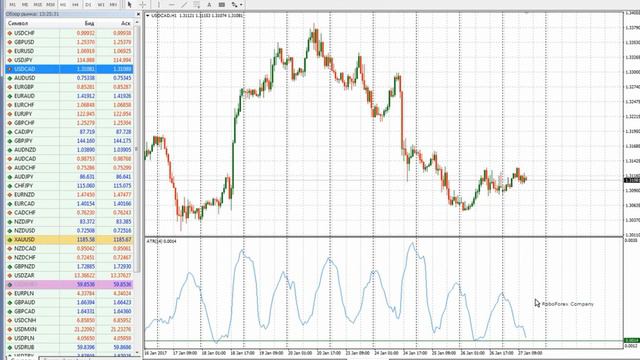Click the USDMXN diamond icon

tap(10, 329)
